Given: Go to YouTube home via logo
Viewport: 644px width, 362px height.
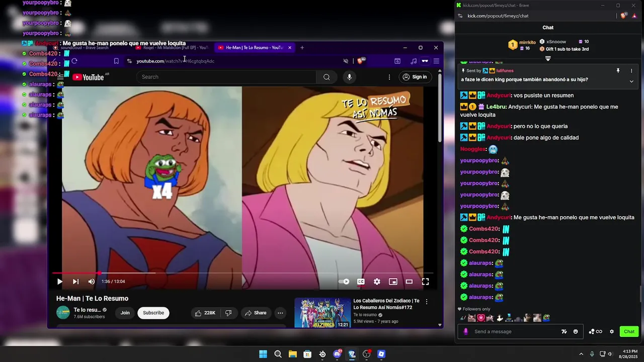Looking at the screenshot, I should tap(88, 77).
